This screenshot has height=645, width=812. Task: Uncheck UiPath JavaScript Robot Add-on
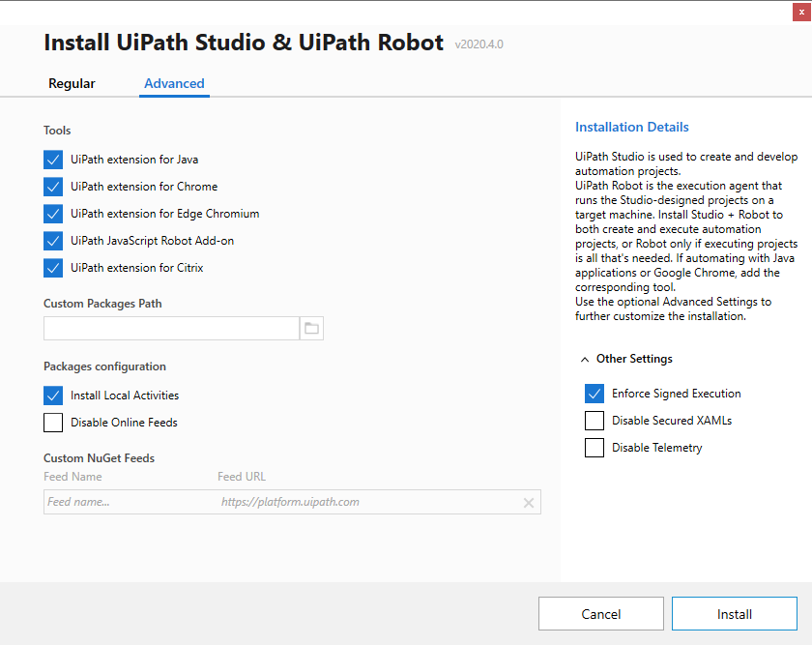[53, 241]
